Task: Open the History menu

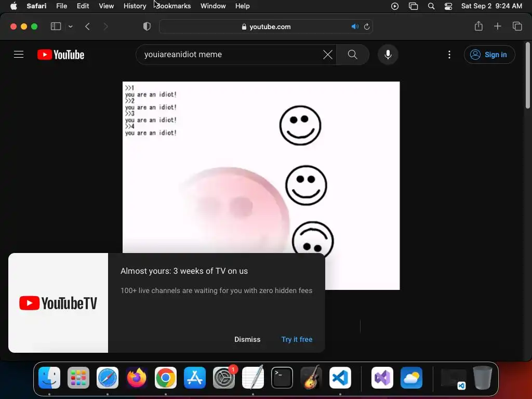Action: click(x=135, y=6)
